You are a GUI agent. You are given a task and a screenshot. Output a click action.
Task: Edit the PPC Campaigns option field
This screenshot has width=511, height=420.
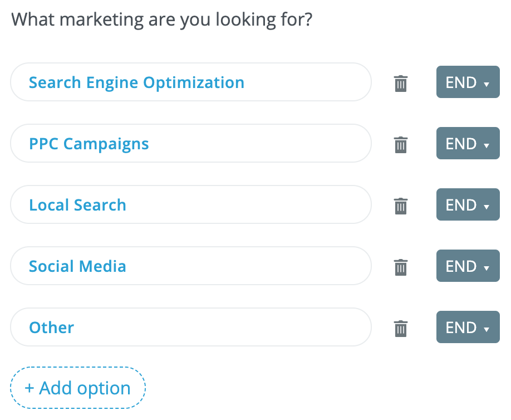pos(191,143)
